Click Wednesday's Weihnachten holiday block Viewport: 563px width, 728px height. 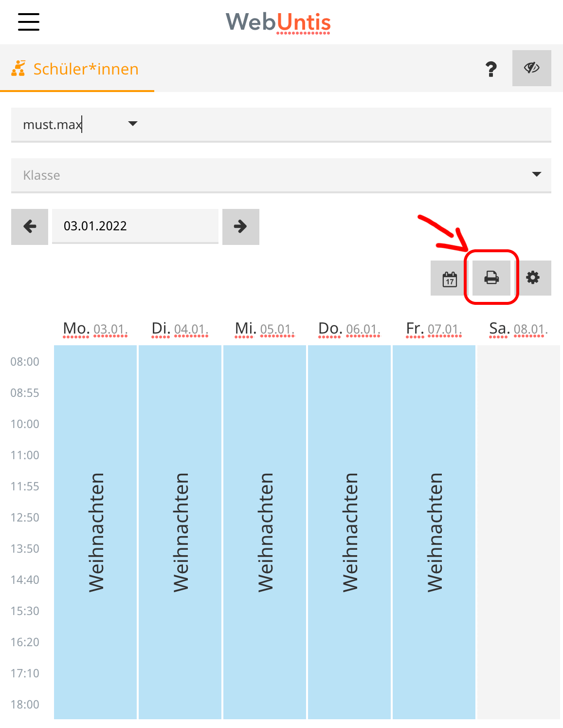[x=265, y=532]
